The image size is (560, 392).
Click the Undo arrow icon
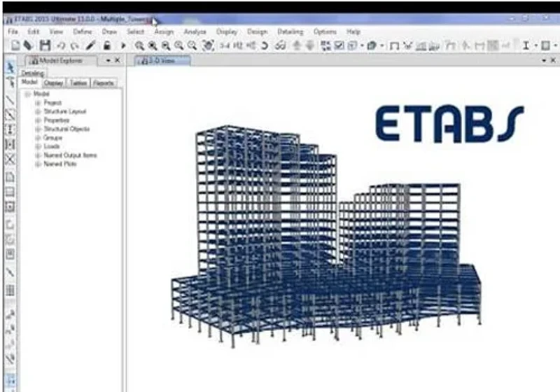[x=61, y=45]
